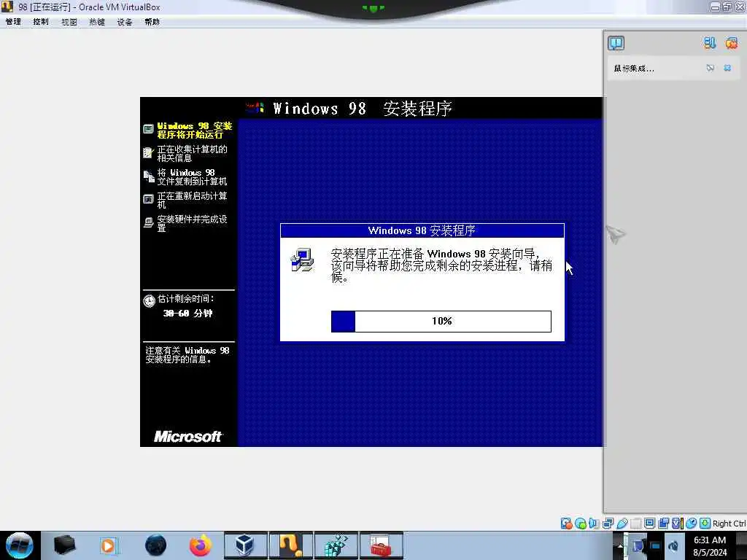Open the Windows Start orb
This screenshot has width=747, height=560.
(x=19, y=545)
